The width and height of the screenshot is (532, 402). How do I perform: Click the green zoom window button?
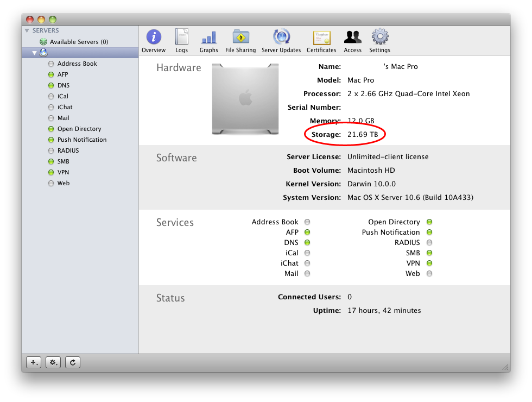click(53, 20)
